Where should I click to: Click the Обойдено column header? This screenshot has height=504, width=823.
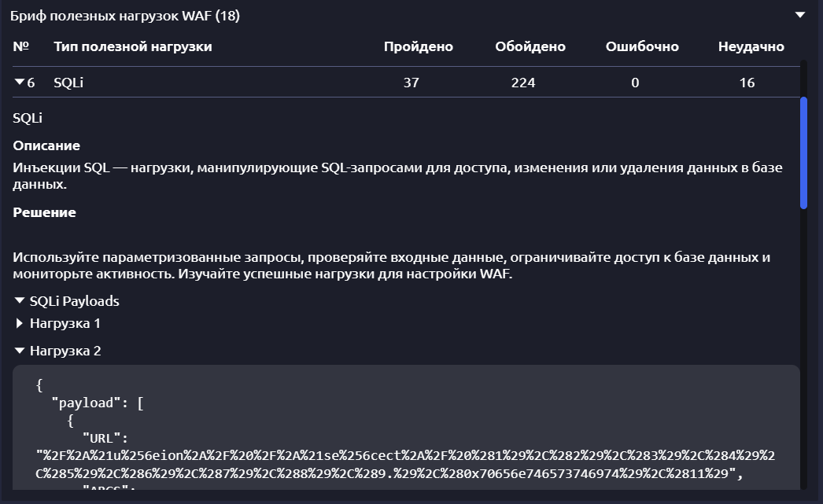530,47
